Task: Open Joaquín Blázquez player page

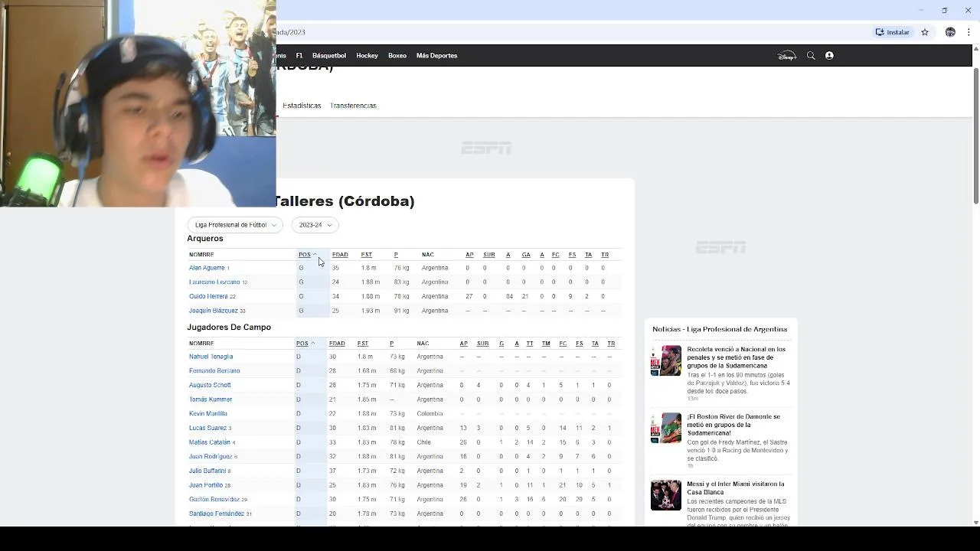Action: (214, 311)
